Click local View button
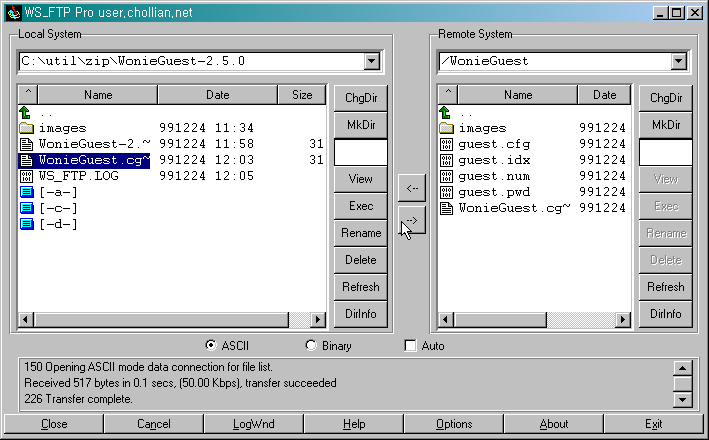 361,179
